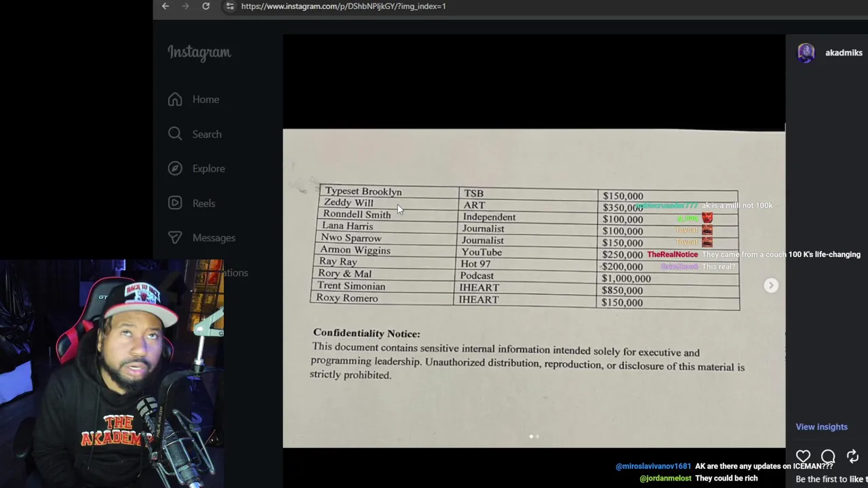The height and width of the screenshot is (488, 868).
Task: Click the Instagram logo in sidebar
Action: coord(199,53)
